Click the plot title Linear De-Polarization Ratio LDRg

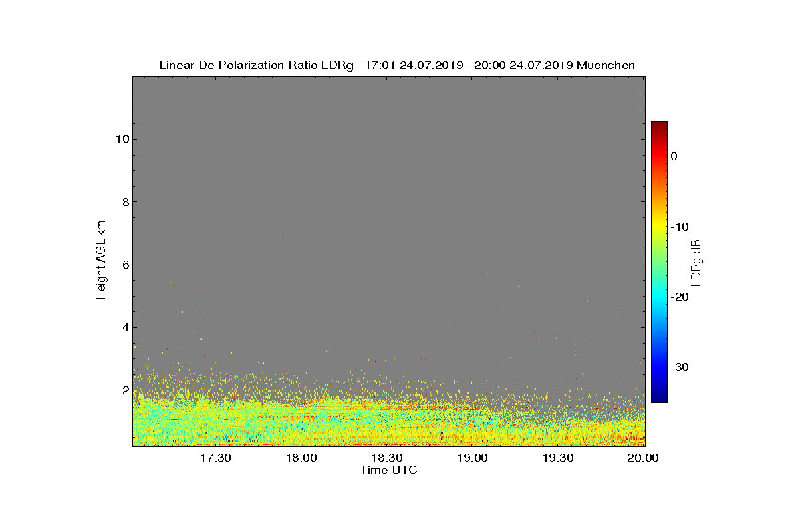[257, 65]
